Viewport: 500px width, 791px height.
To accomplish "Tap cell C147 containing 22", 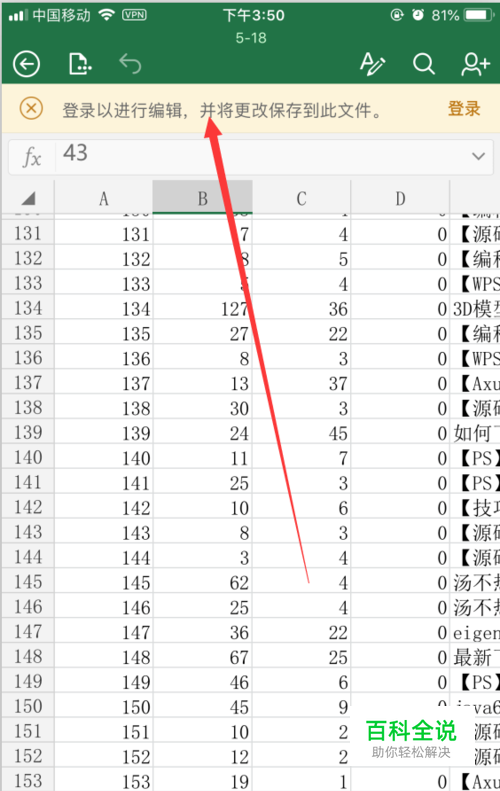I will pyautogui.click(x=301, y=632).
